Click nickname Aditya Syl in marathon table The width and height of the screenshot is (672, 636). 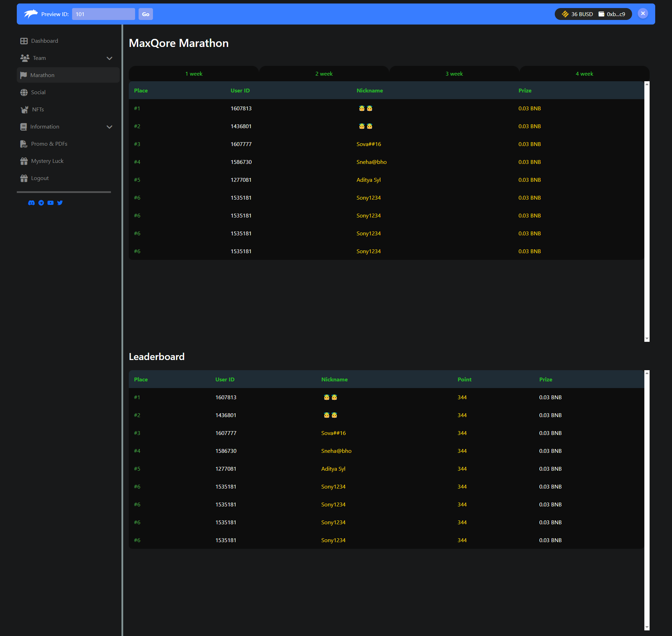[x=369, y=180]
